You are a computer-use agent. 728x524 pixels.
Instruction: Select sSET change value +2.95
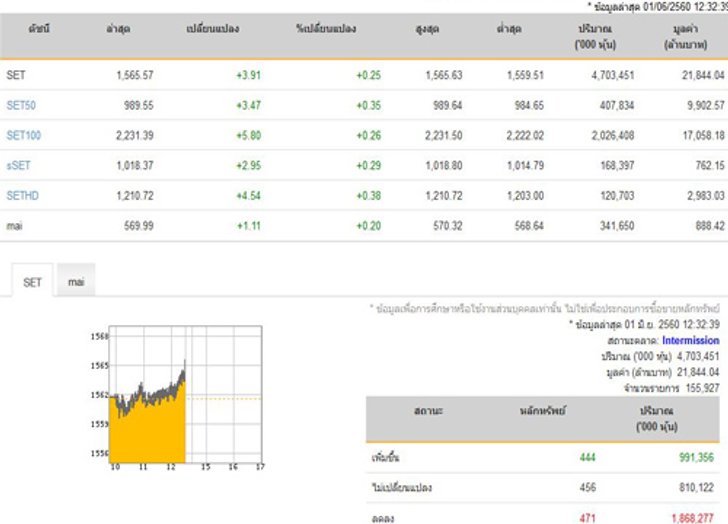click(x=248, y=166)
